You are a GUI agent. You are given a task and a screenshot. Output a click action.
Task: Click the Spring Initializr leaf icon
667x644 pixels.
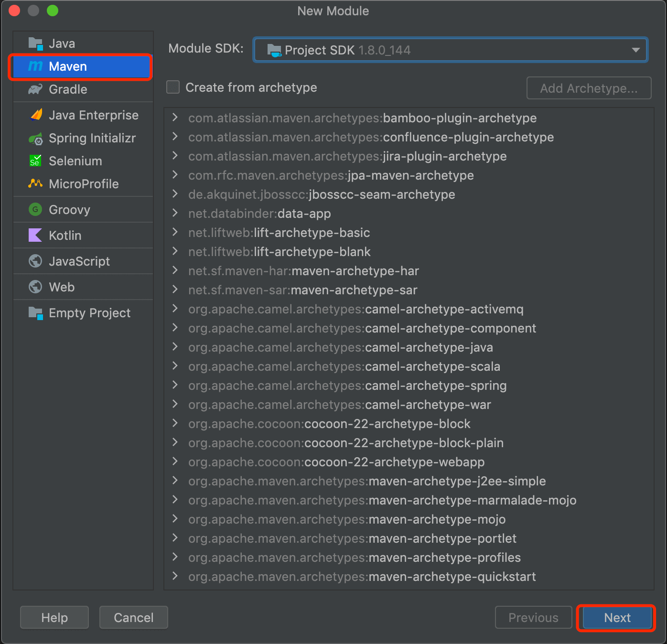pyautogui.click(x=35, y=139)
